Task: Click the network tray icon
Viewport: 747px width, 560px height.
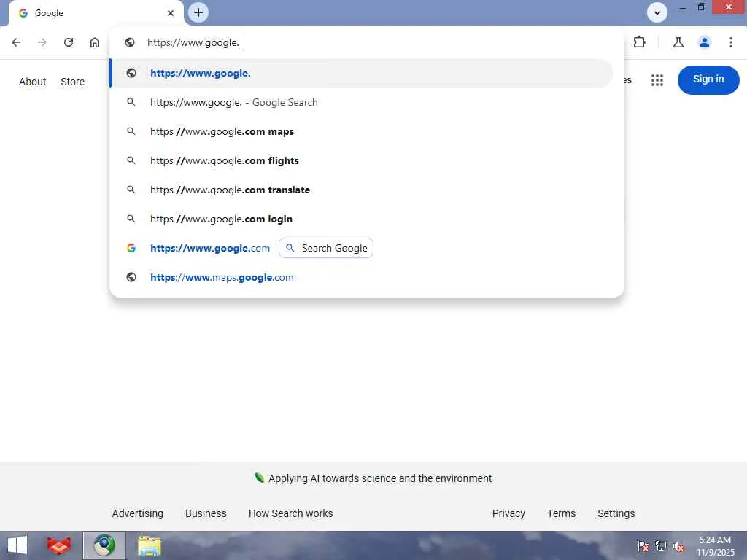Action: coord(661,546)
